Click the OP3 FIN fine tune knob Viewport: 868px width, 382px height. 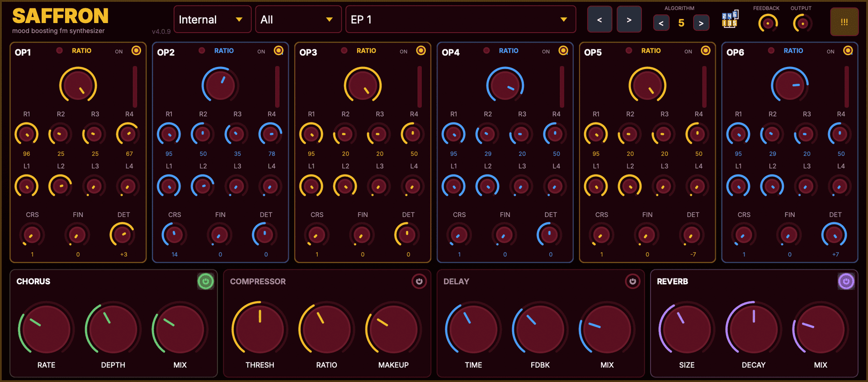click(362, 235)
